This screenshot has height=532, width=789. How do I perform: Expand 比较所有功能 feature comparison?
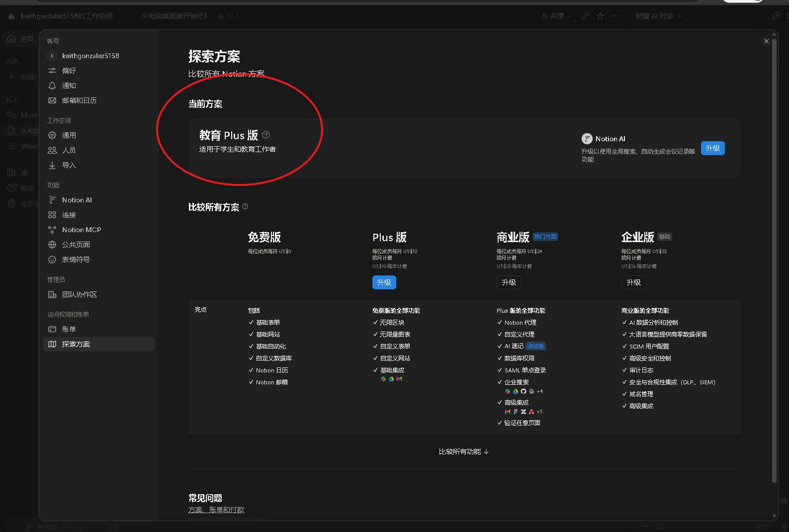(464, 451)
